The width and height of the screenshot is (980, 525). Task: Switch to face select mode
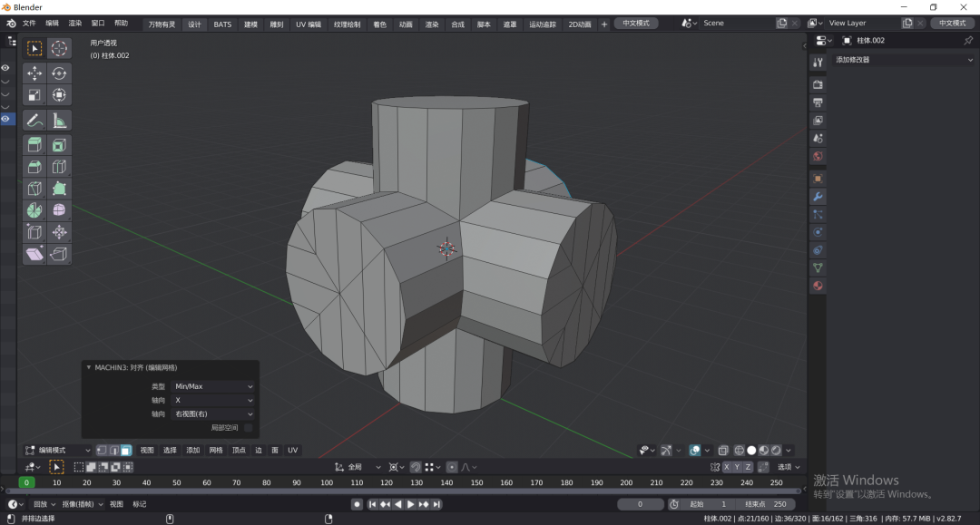(x=125, y=450)
